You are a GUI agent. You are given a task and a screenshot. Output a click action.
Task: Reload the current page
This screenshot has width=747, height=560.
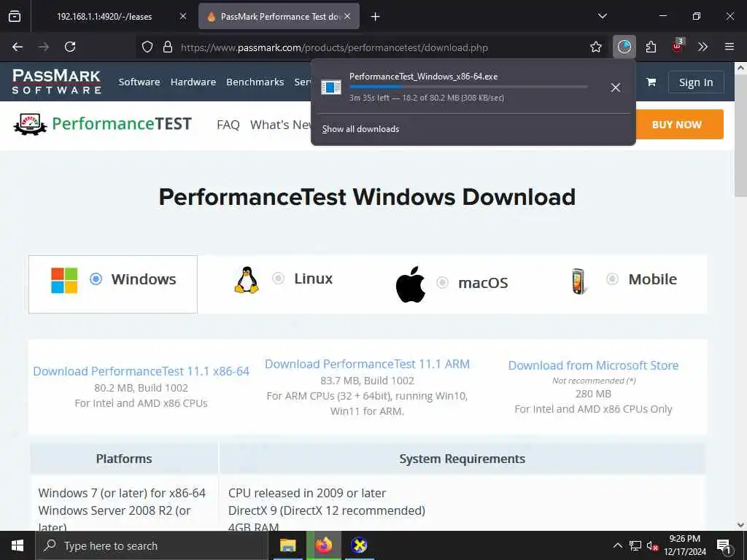pos(70,47)
